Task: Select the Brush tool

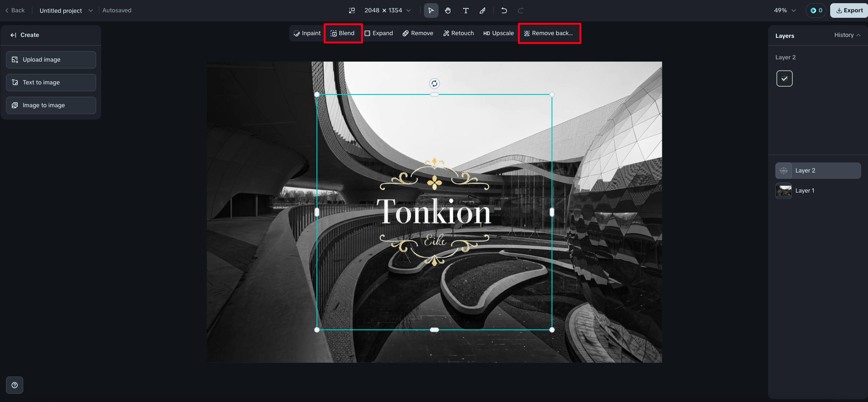Action: click(482, 10)
